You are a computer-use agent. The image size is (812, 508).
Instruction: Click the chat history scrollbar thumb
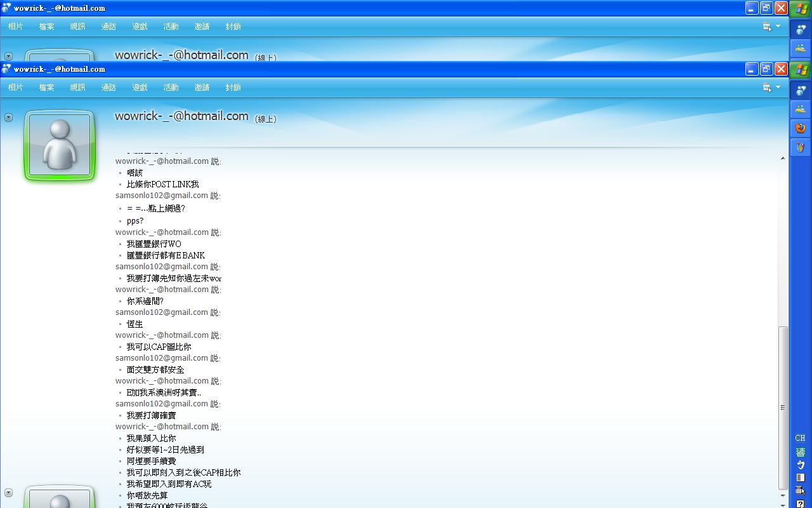(783, 406)
